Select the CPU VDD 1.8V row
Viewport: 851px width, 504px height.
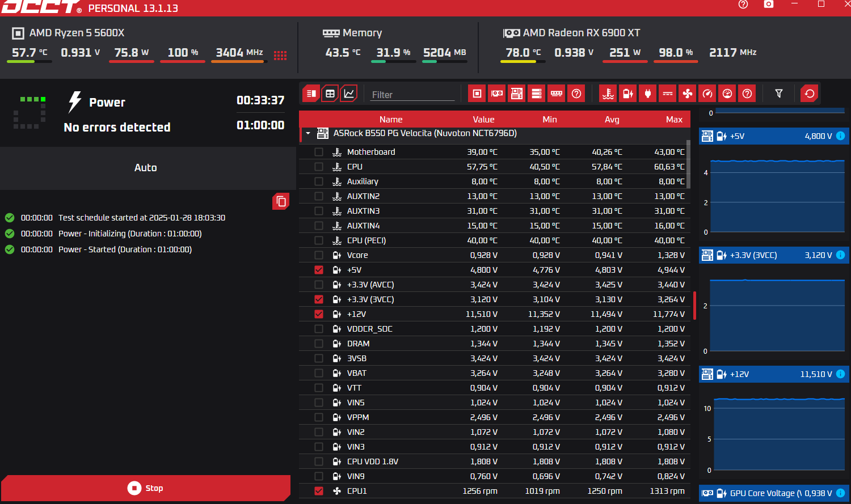click(x=495, y=461)
